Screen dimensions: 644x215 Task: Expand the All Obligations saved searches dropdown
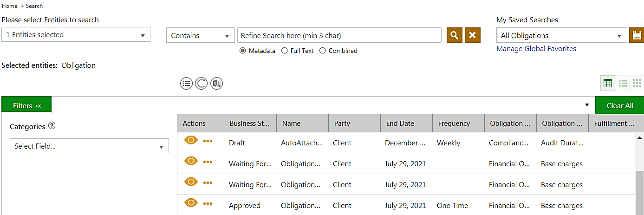561,35
